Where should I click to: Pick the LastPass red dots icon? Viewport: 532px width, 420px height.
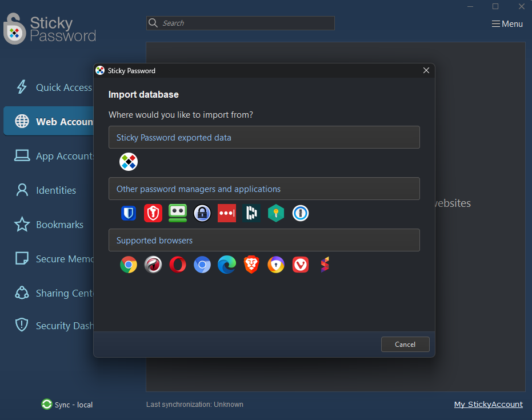click(227, 213)
